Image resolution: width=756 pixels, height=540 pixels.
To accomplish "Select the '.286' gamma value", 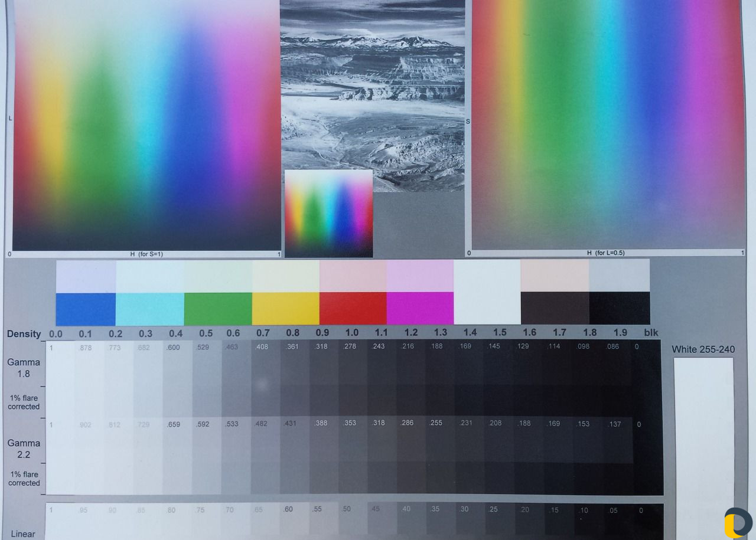I will (408, 423).
